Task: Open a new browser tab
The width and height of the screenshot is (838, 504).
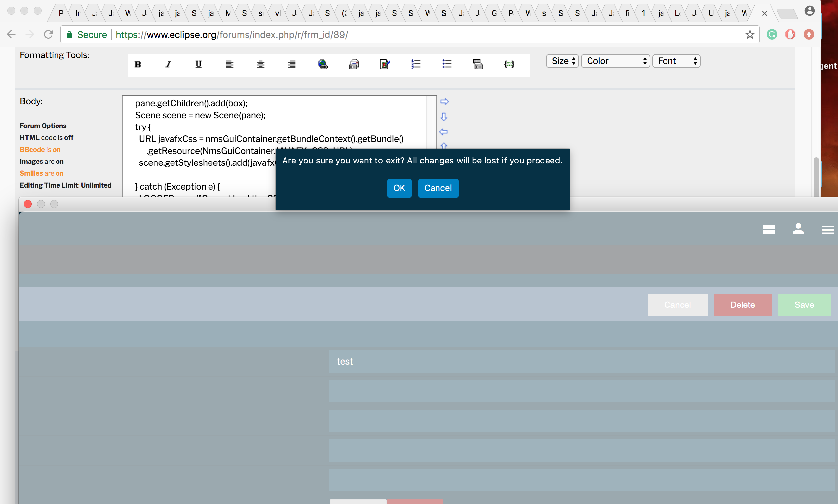Action: coord(787,14)
